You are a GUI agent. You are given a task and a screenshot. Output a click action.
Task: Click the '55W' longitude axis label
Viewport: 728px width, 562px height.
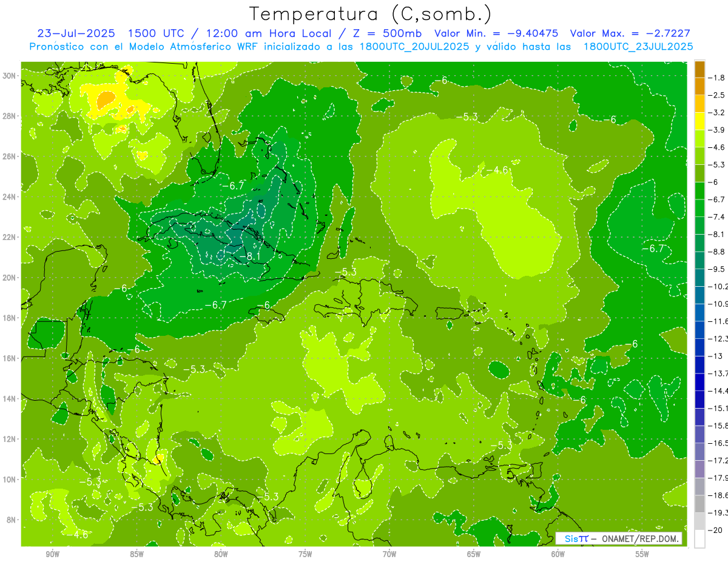[x=642, y=555]
